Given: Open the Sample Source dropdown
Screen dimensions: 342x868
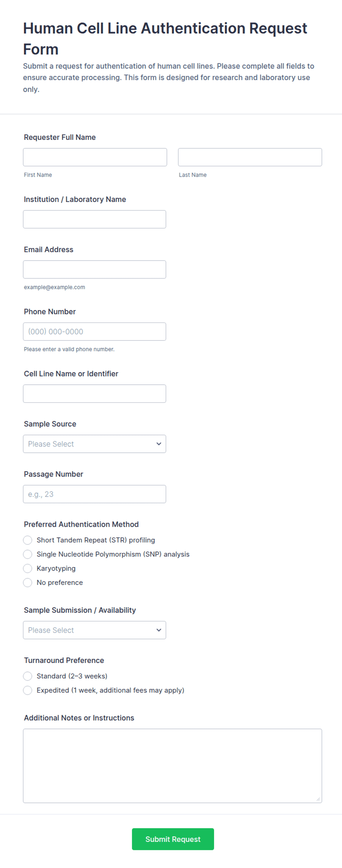Looking at the screenshot, I should pyautogui.click(x=95, y=444).
